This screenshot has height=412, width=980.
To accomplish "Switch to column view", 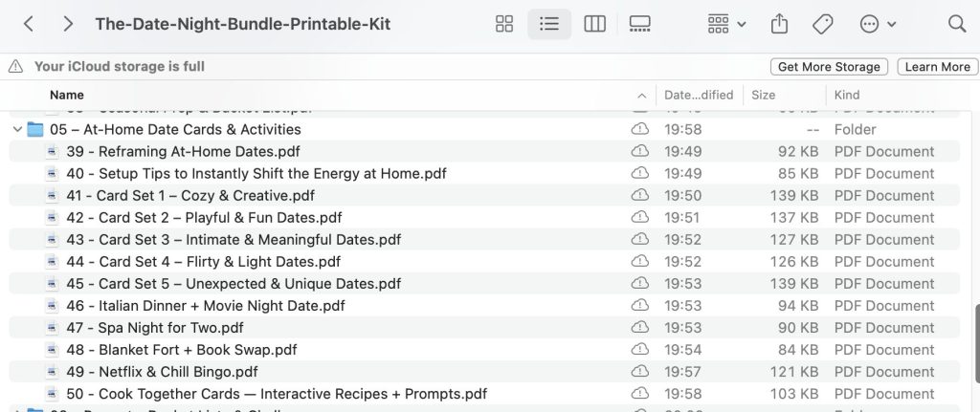I will 595,25.
